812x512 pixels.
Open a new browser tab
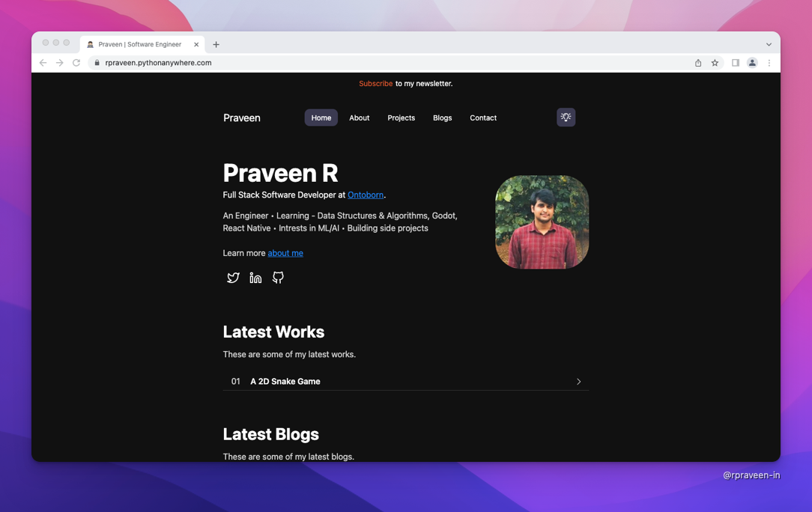tap(216, 44)
